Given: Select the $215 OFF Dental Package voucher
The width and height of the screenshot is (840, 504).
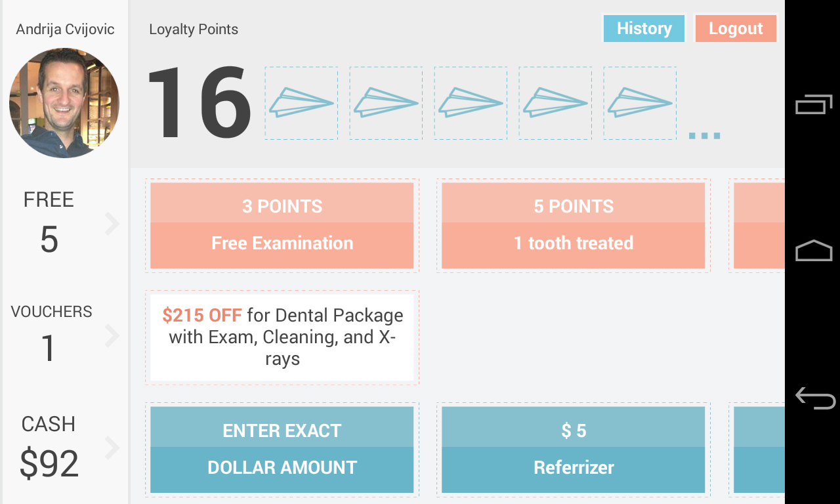Looking at the screenshot, I should coord(282,337).
